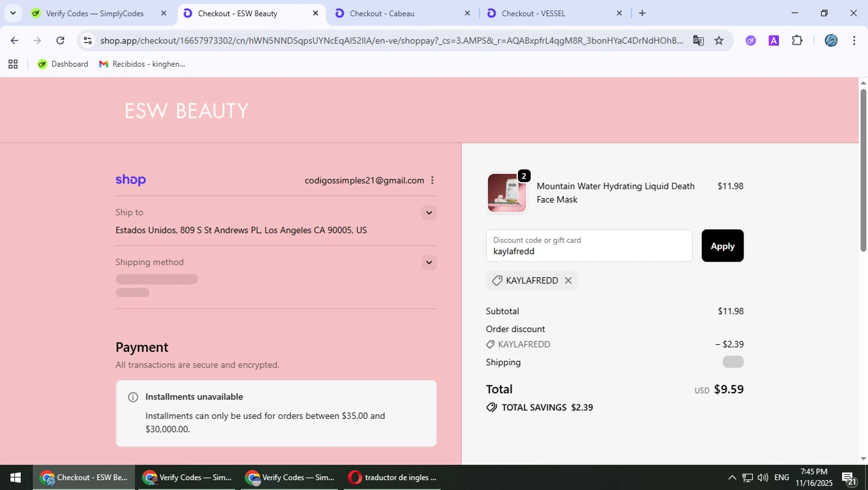
Task: Expand the Ship to section
Action: (429, 213)
